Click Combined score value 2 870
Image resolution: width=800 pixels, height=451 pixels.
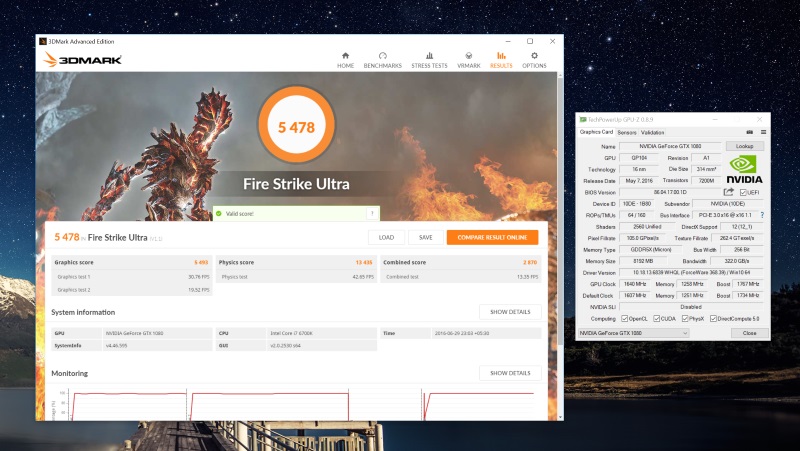tap(530, 262)
